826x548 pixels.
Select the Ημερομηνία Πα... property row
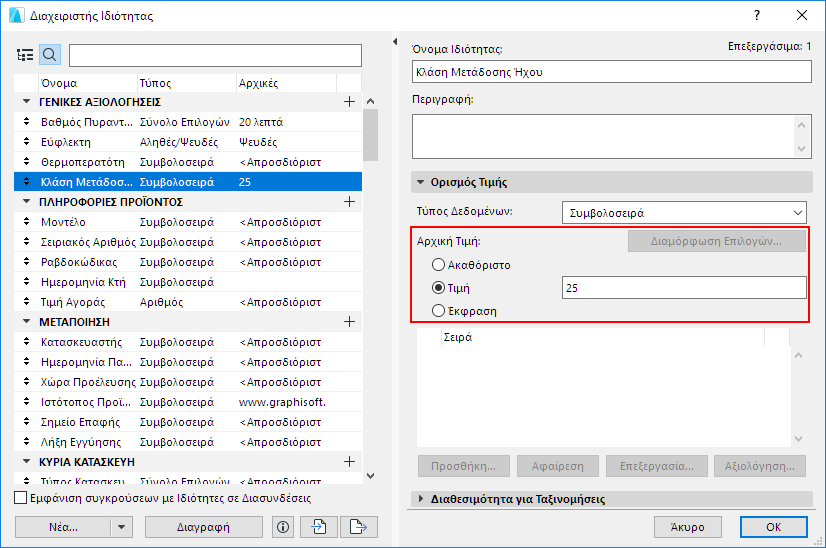click(x=188, y=362)
